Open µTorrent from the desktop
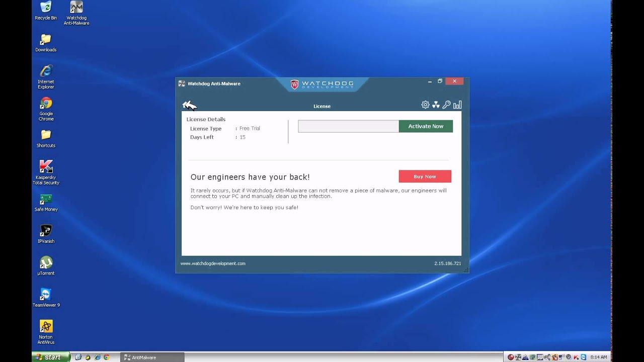Screen dimensions: 644x362 [46, 262]
